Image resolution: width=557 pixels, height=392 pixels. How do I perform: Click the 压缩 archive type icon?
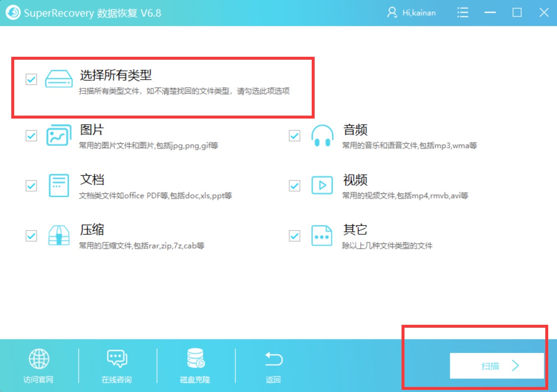click(58, 235)
